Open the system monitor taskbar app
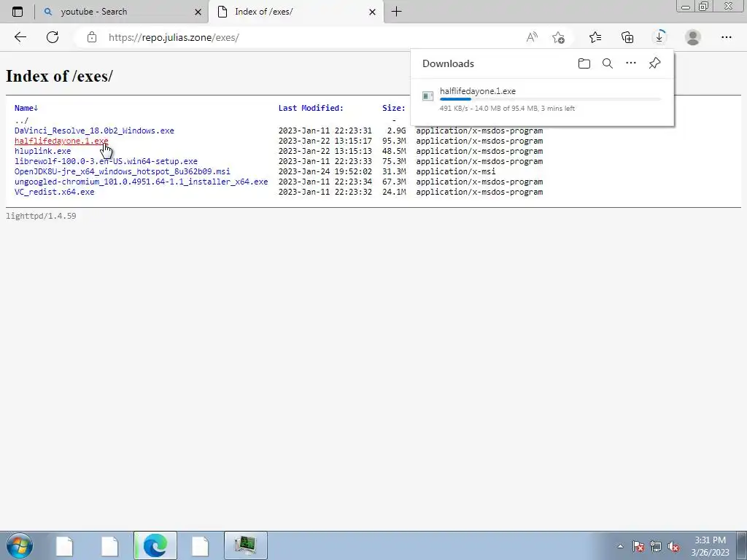 tap(245, 545)
